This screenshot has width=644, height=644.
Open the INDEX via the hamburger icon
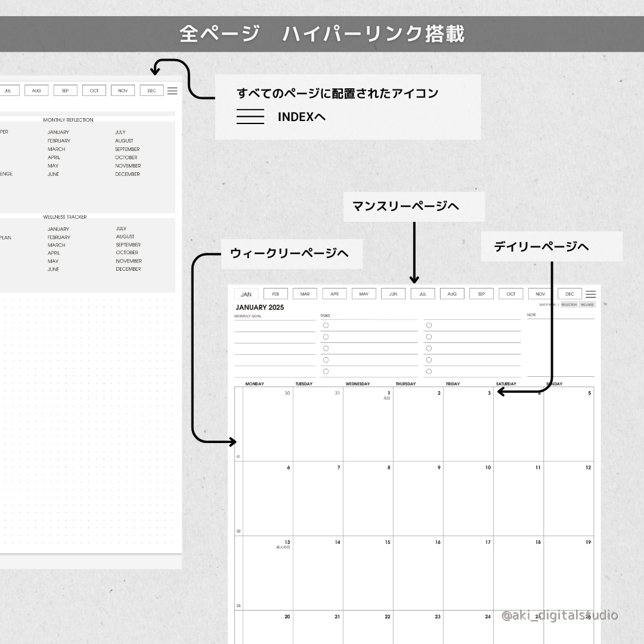point(591,293)
